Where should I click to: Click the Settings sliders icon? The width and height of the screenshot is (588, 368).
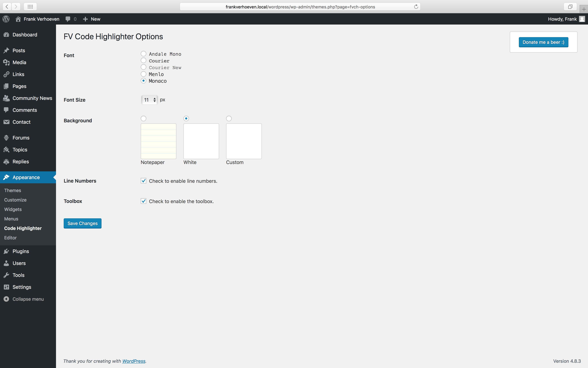(x=6, y=287)
